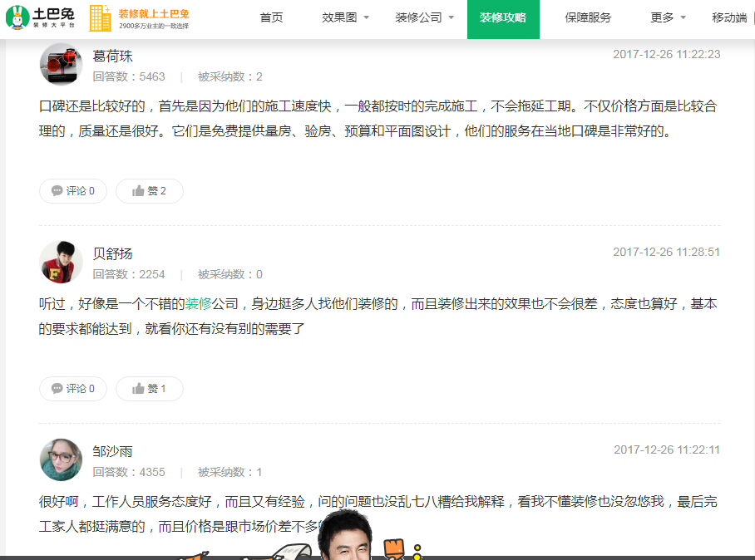This screenshot has height=560, width=755.
Task: Click the orange toolbox icon near the bottom mascot
Action: [395, 548]
